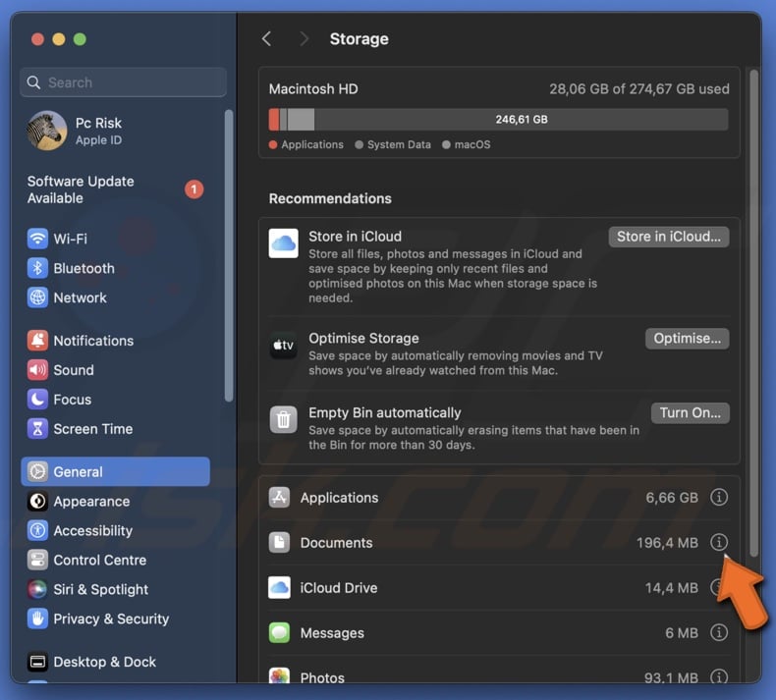Screen dimensions: 776x700
Task: Click the red Applications legend dot
Action: [273, 144]
